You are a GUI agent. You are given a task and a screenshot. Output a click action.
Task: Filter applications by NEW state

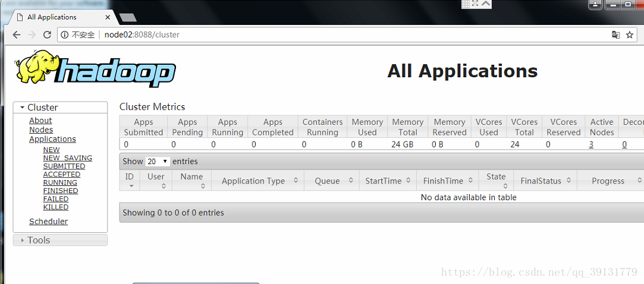click(x=51, y=150)
